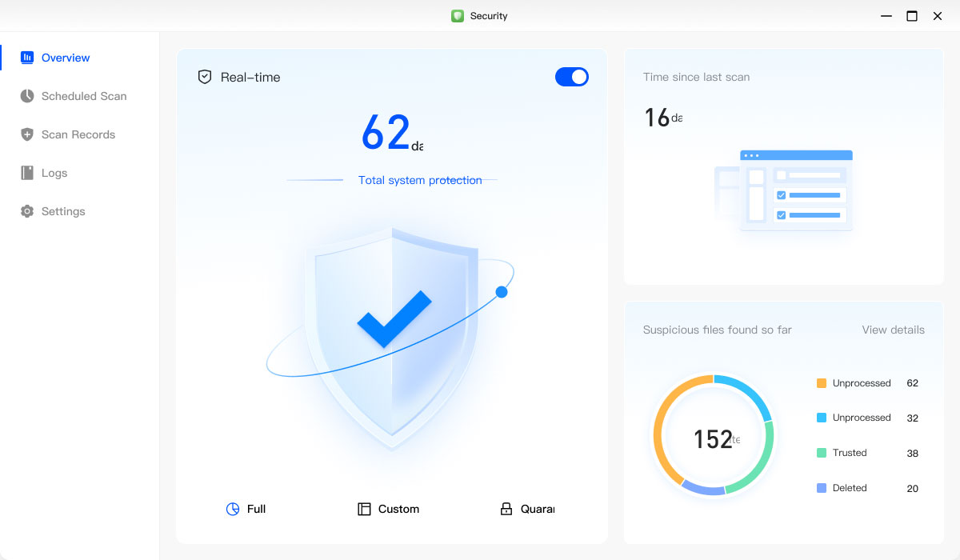
Task: Click the blue Full scan pie icon
Action: tap(232, 508)
